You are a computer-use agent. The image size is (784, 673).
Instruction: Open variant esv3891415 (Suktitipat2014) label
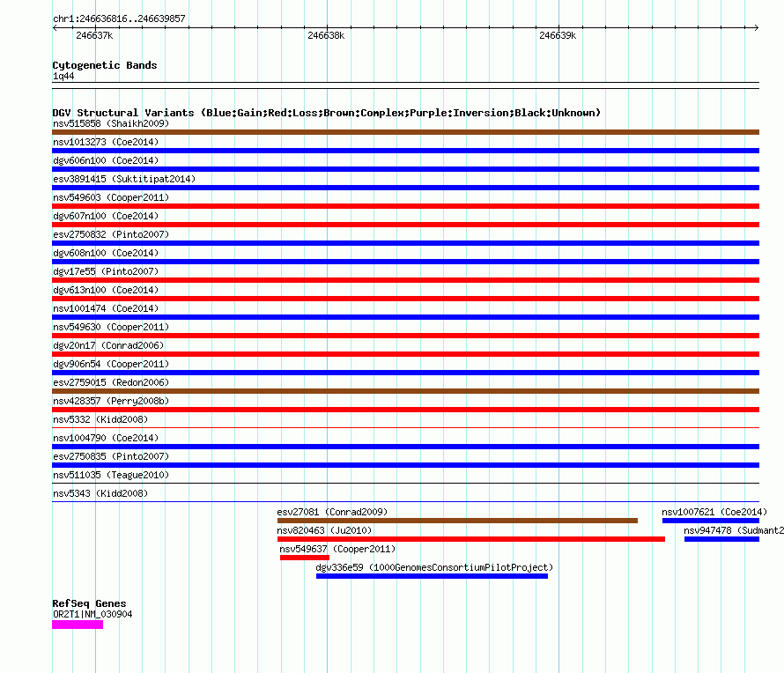[x=124, y=179]
